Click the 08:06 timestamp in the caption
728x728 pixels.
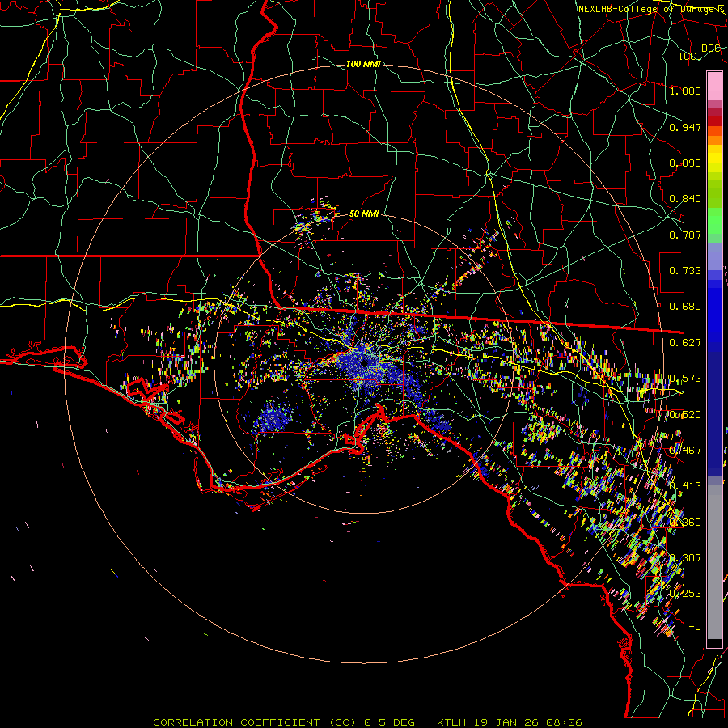564,722
